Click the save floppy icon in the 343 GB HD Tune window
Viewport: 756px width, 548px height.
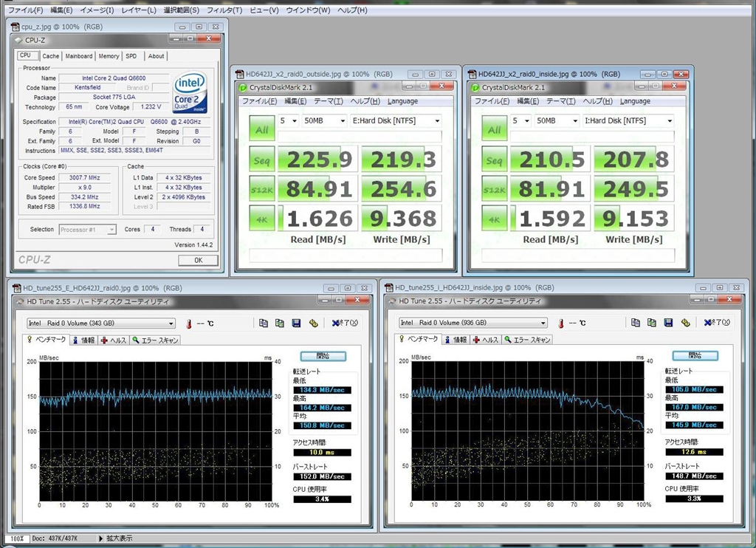[296, 323]
